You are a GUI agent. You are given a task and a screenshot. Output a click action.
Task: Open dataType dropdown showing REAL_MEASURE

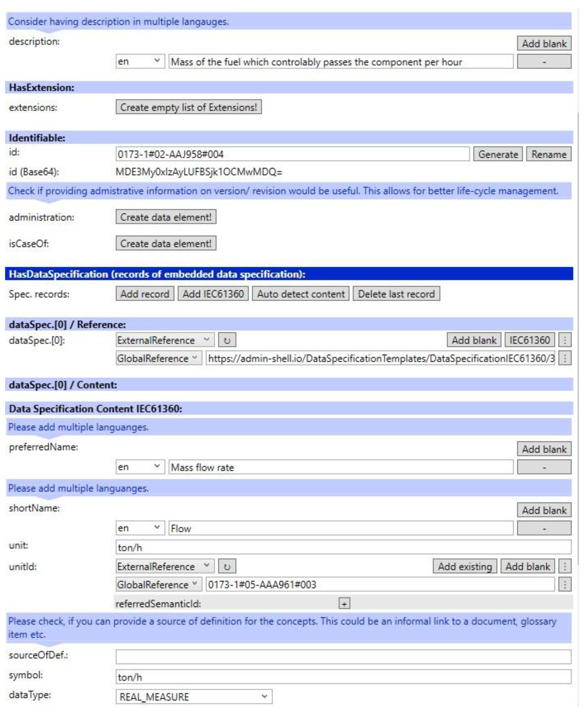click(x=193, y=696)
